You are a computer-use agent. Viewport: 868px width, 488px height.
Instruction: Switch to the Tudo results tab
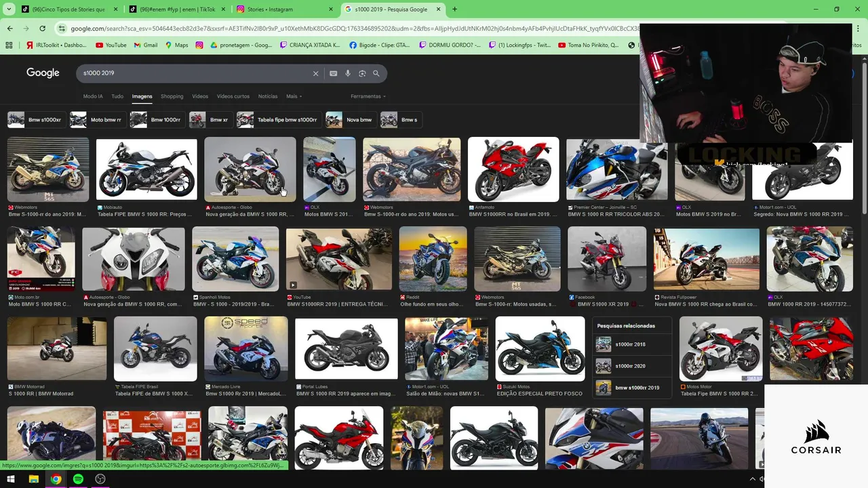(x=117, y=96)
